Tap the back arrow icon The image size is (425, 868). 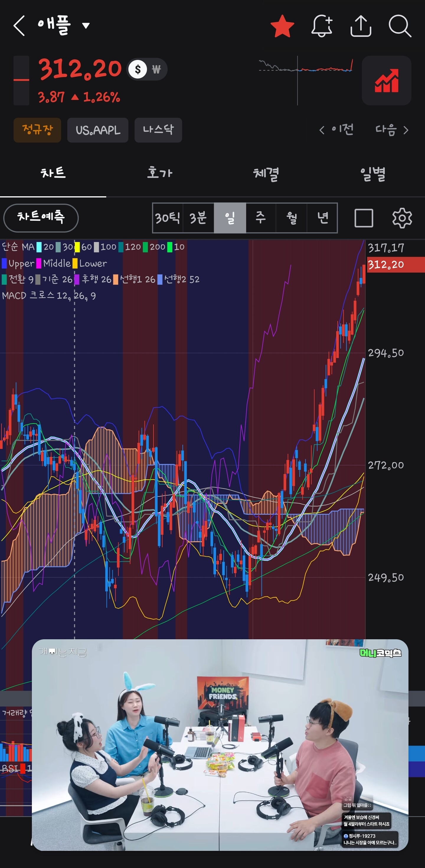click(x=19, y=26)
